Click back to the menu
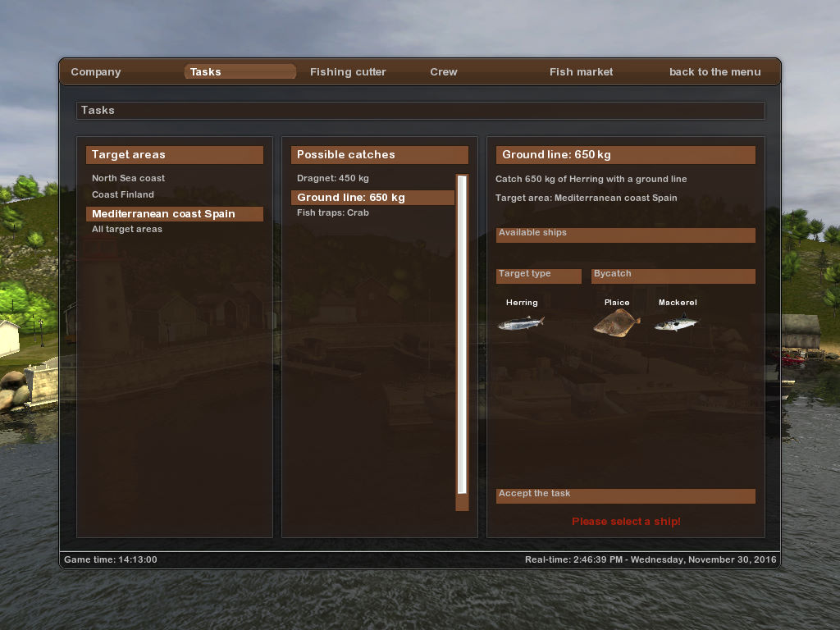 (x=714, y=72)
